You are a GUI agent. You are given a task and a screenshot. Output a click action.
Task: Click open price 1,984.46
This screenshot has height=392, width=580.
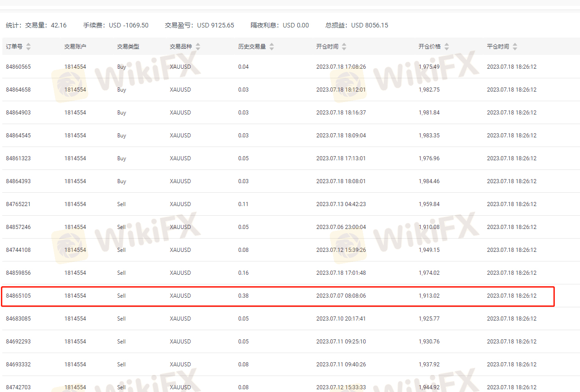click(x=429, y=181)
